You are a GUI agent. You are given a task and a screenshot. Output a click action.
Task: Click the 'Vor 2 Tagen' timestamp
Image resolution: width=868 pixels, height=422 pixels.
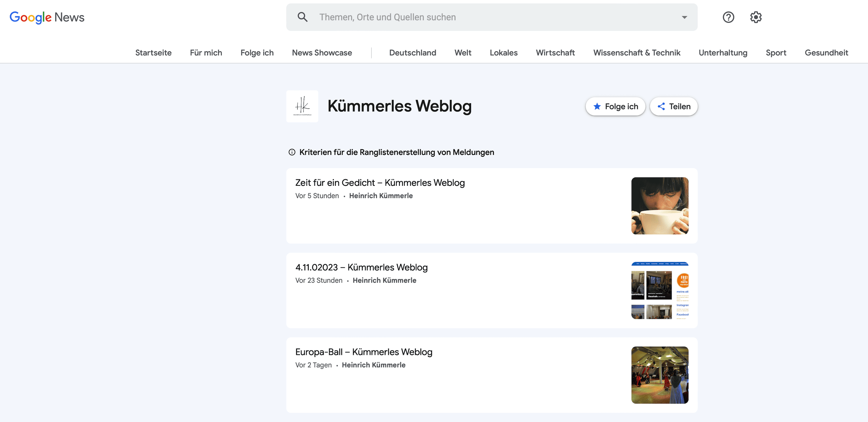[x=314, y=365]
